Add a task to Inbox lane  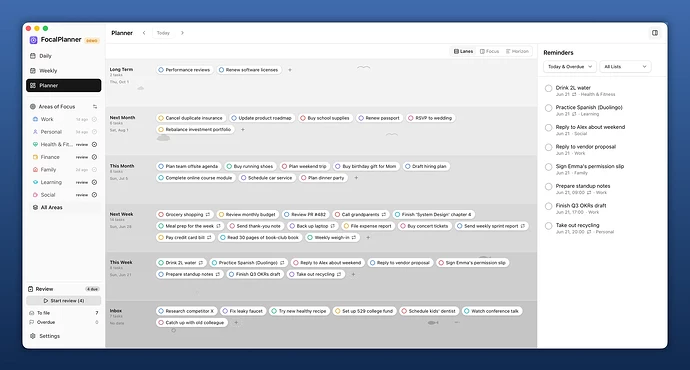pos(236,322)
